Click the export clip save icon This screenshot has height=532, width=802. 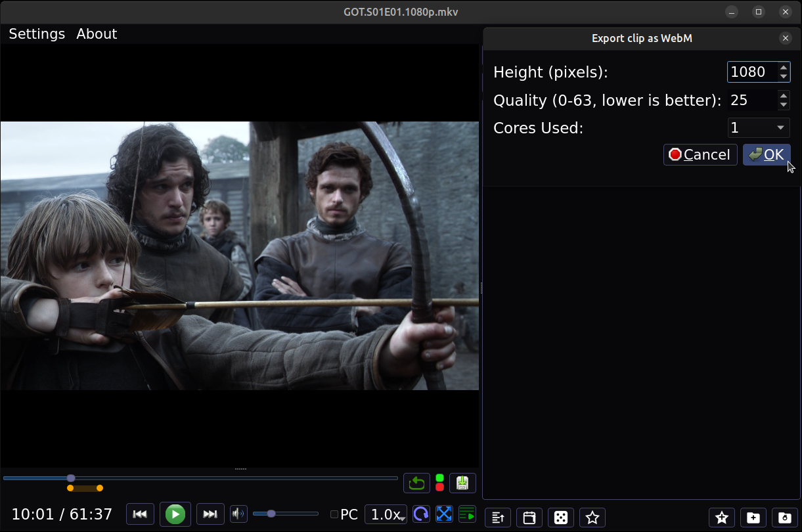point(462,483)
